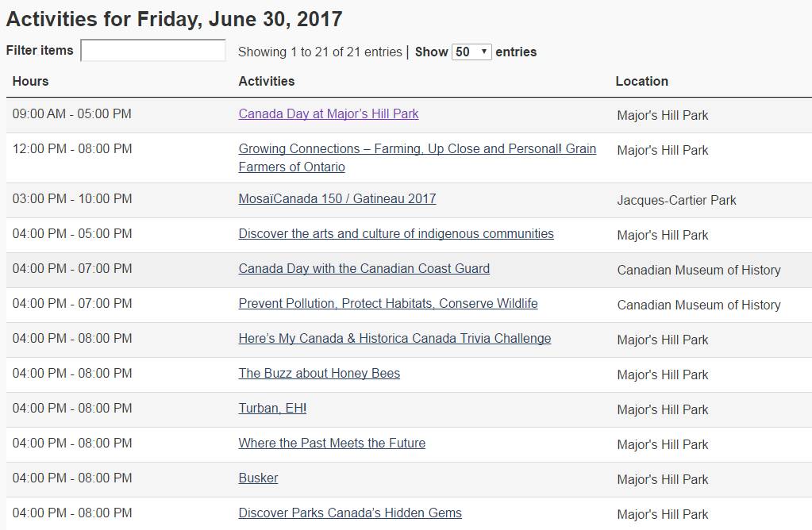Open Canada Day at Major's Hill Park link

pos(329,113)
